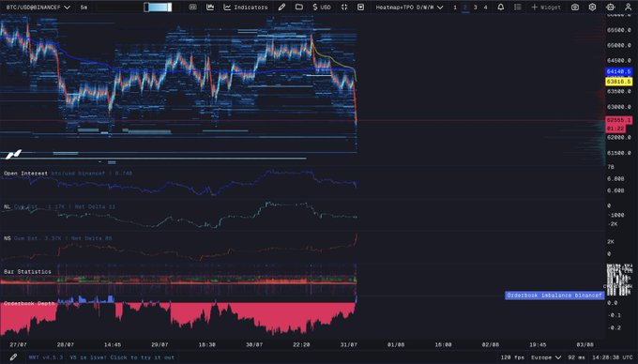This screenshot has width=638, height=364.
Task: Click the 92 ms latency indicator
Action: [x=576, y=357]
